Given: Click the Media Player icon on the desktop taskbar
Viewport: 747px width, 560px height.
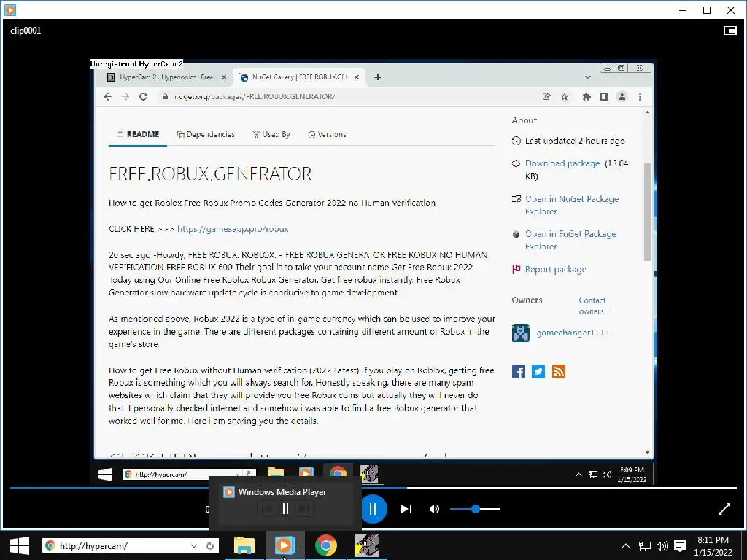Looking at the screenshot, I should (x=285, y=545).
